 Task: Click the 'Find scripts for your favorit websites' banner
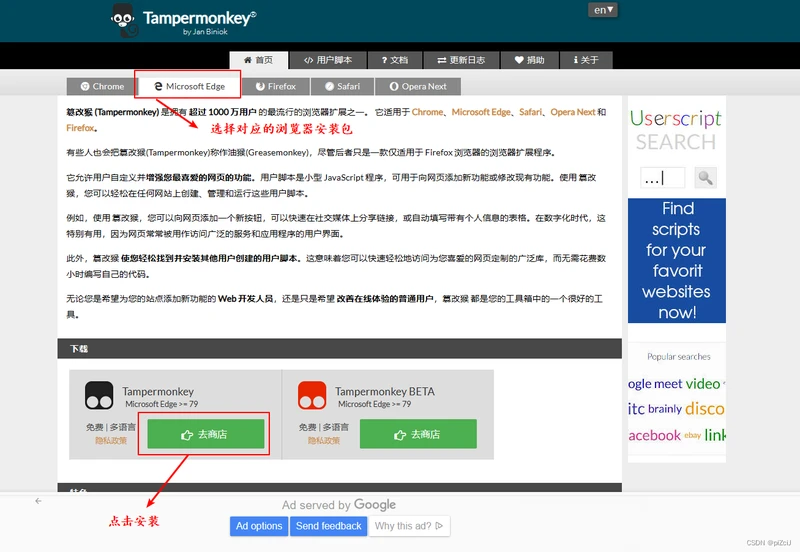(x=677, y=260)
